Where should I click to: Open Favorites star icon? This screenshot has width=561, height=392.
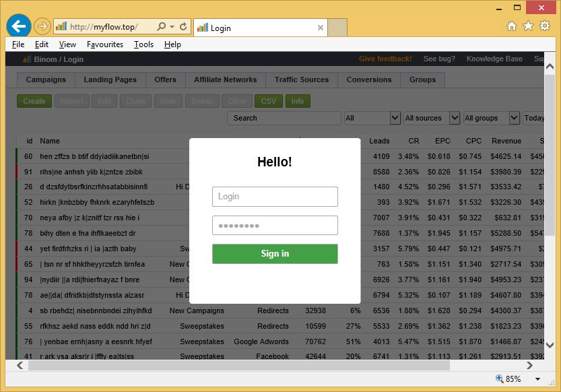click(x=528, y=26)
